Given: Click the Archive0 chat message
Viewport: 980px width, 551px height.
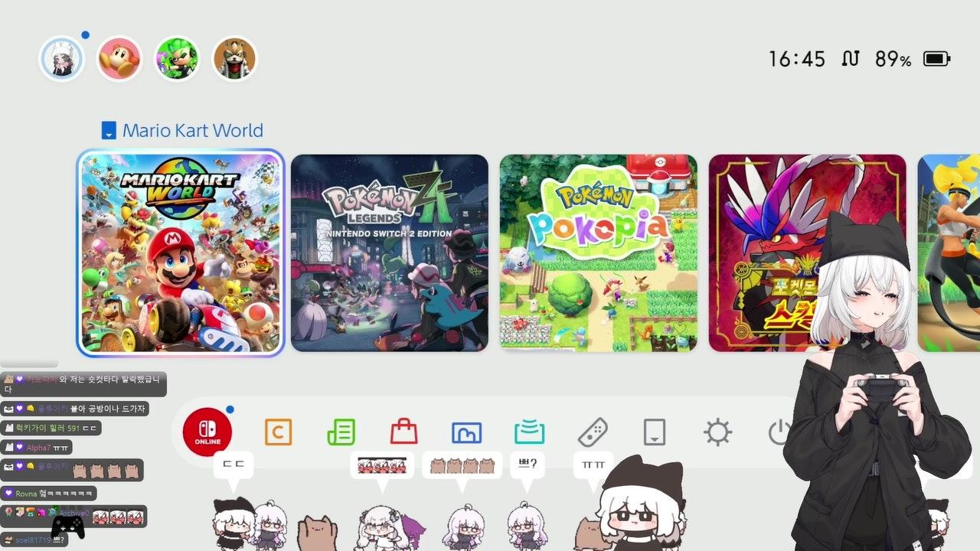Looking at the screenshot, I should [x=74, y=517].
